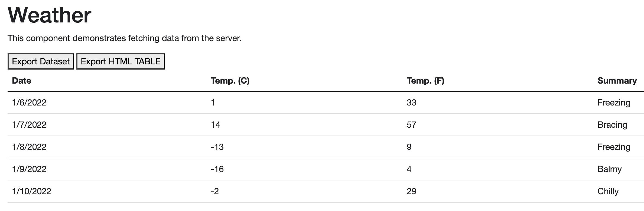Viewport: 644px width, 211px height.
Task: Click the Celsius value 14
Action: pos(216,125)
